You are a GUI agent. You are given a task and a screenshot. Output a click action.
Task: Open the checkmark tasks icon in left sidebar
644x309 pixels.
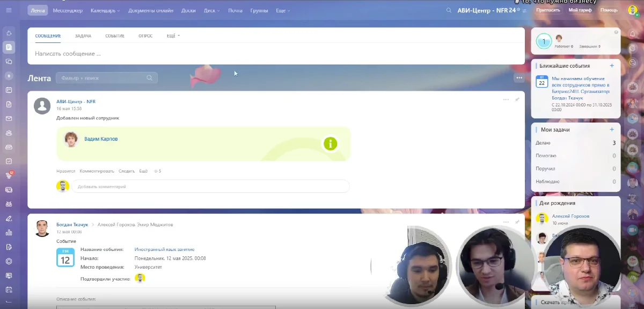click(x=9, y=161)
